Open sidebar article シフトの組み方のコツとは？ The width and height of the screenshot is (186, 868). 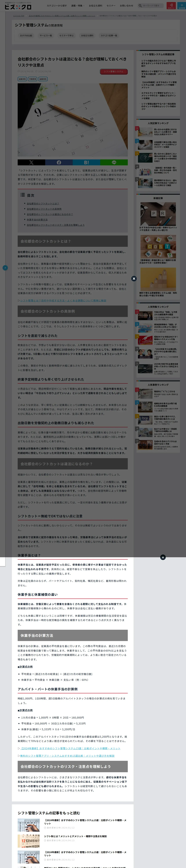(x=159, y=63)
